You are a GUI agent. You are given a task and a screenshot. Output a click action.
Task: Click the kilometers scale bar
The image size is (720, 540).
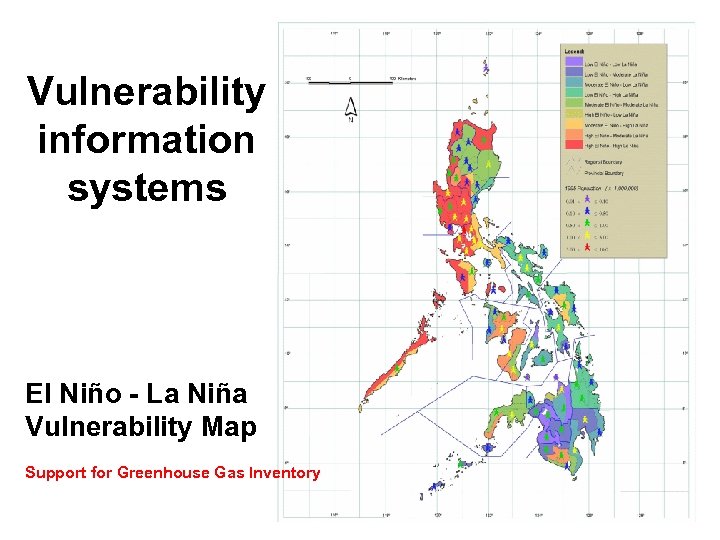pos(351,82)
